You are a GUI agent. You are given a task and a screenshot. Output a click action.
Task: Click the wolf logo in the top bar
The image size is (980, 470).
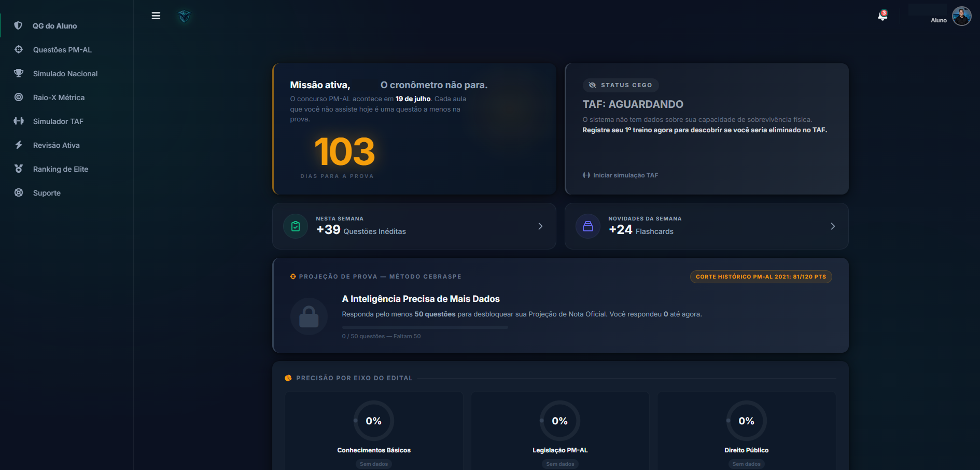184,16
